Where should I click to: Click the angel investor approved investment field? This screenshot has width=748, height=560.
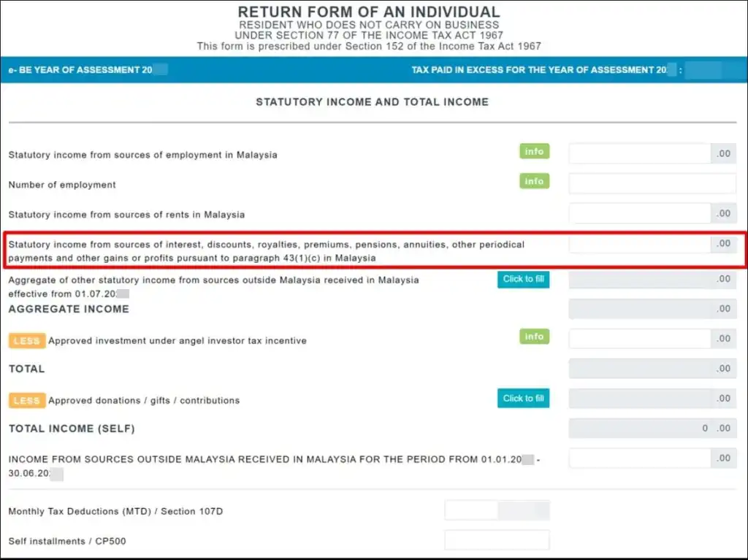point(639,339)
